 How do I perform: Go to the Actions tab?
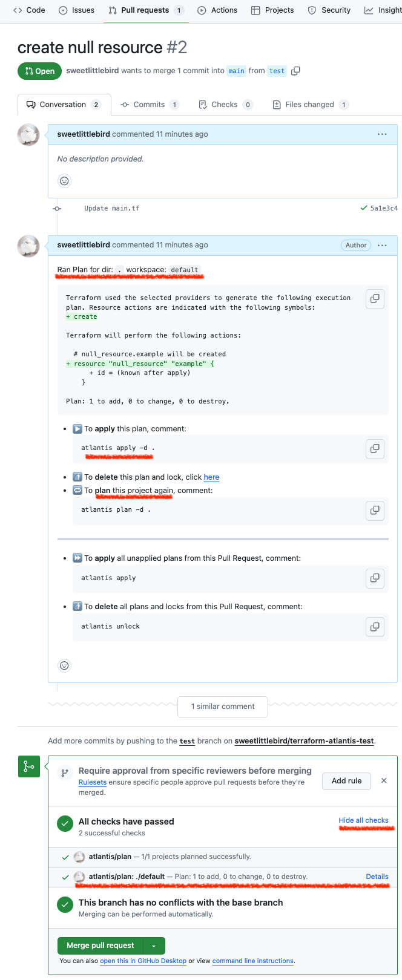(217, 10)
